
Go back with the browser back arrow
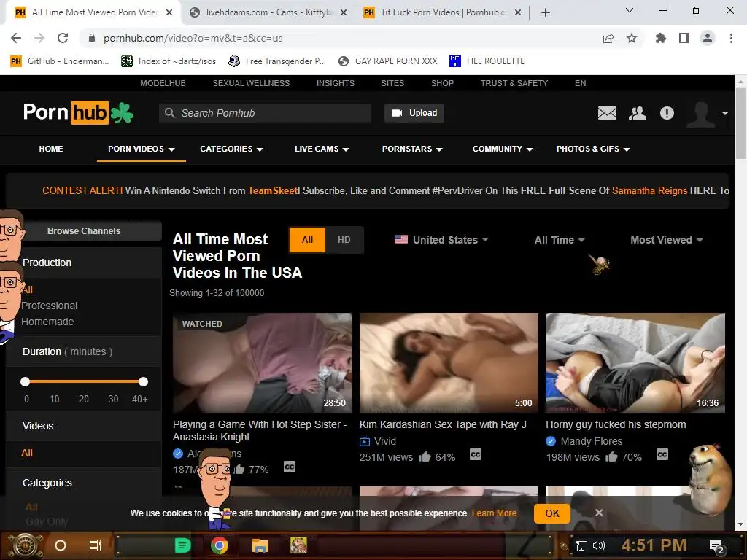[x=16, y=38]
